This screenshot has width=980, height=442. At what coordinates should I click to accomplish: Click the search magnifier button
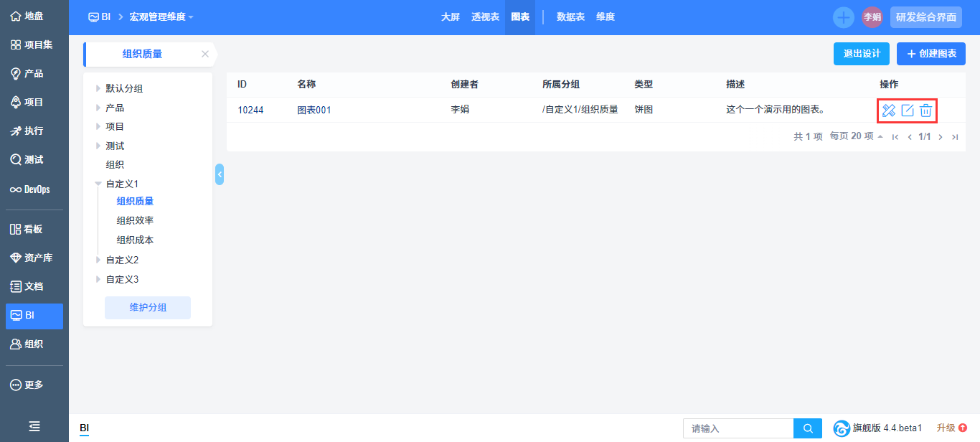click(808, 428)
